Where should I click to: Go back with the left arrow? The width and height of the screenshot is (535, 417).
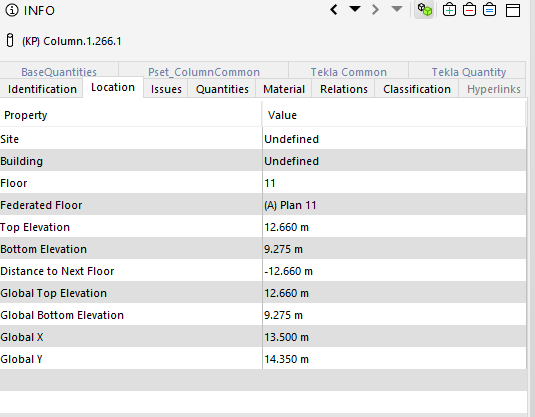click(334, 10)
